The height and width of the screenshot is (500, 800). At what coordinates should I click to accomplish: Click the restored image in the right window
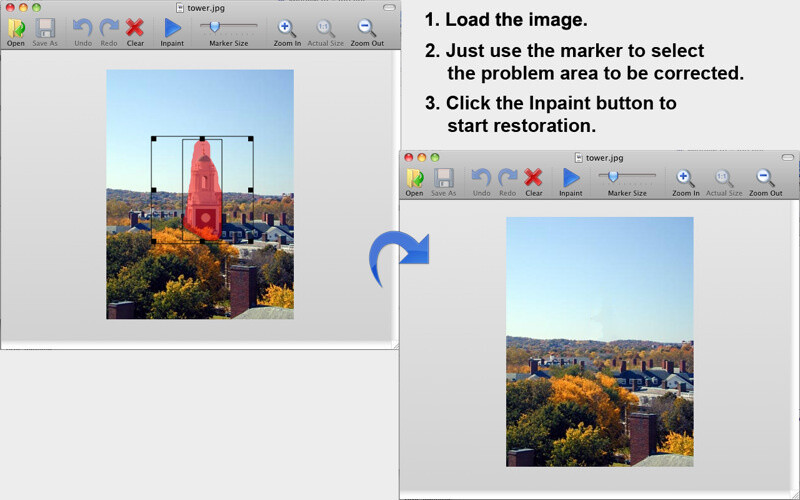point(599,342)
